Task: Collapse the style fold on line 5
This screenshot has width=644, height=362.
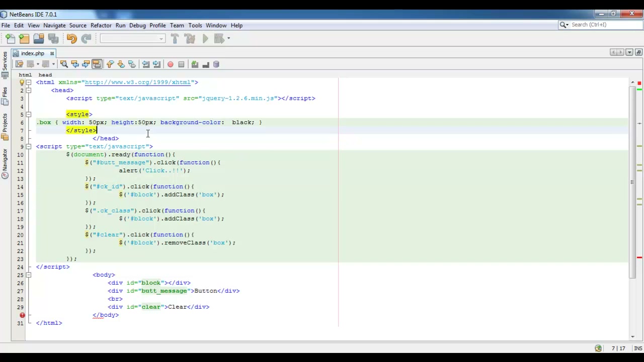Action: [x=29, y=114]
